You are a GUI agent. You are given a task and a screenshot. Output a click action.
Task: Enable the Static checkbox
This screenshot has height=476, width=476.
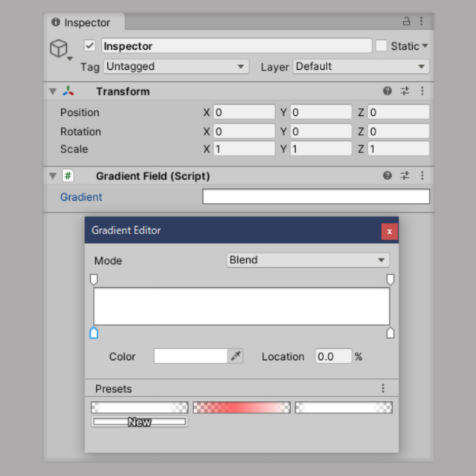coord(382,46)
